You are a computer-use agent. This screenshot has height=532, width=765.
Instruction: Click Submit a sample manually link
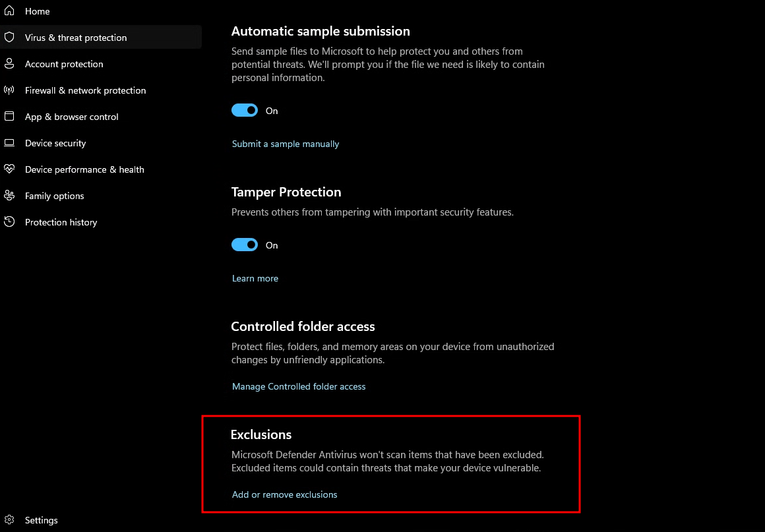tap(286, 144)
